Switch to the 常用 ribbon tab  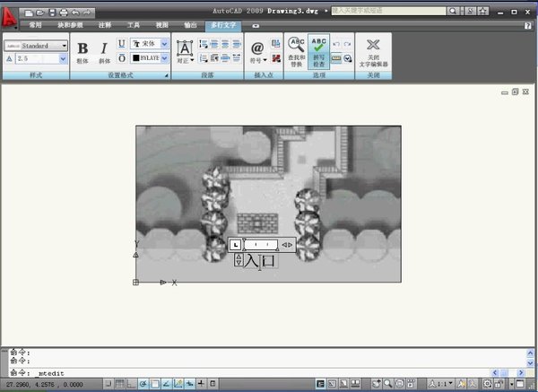click(x=35, y=26)
